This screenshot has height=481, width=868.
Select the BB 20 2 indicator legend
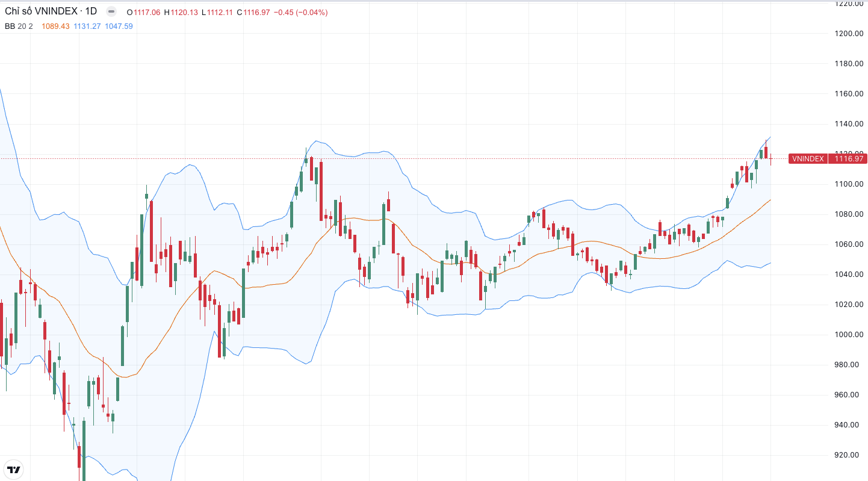point(19,26)
